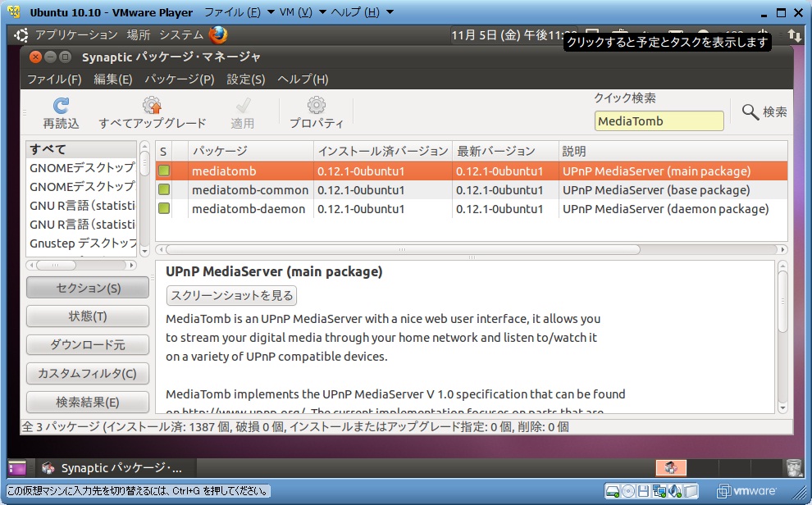This screenshot has height=505, width=812.
Task: Click the カスタムフィルタ(C) button
Action: 88,373
